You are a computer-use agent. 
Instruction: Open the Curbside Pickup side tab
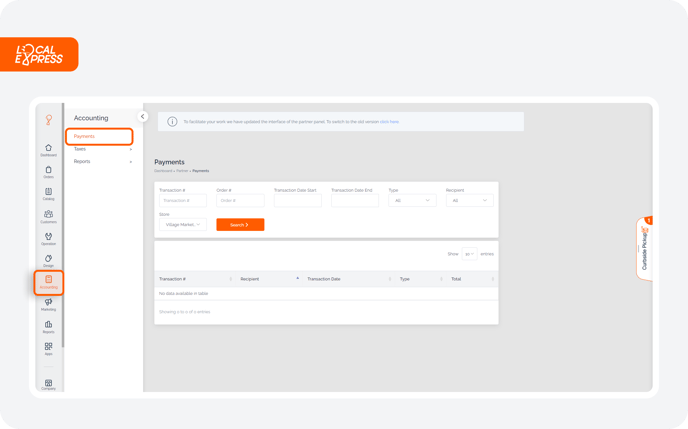tap(644, 248)
